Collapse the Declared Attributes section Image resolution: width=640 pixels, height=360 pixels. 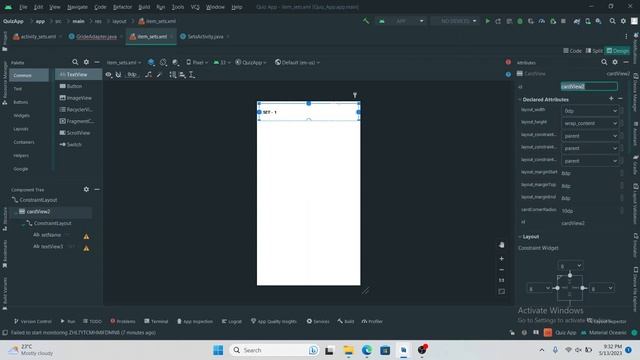click(520, 99)
